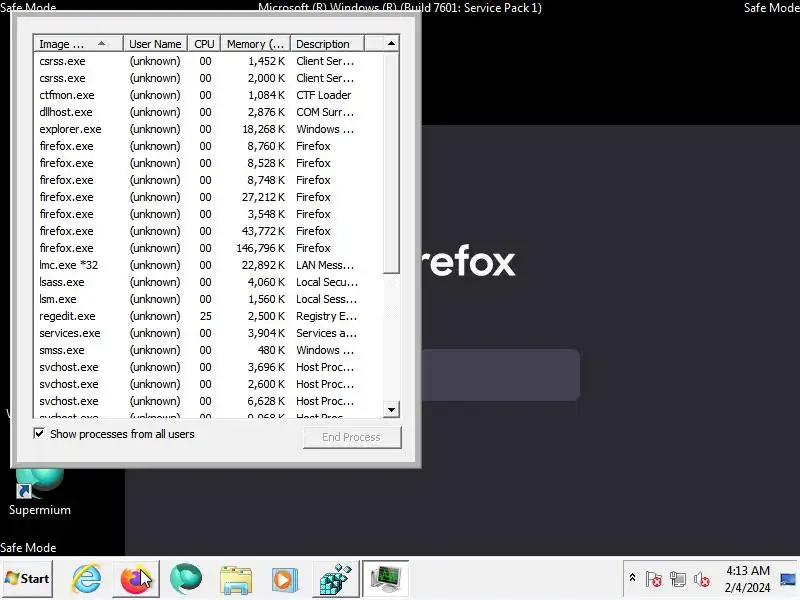Open Action Center flag tray icon
The width and height of the screenshot is (800, 600).
pyautogui.click(x=654, y=579)
